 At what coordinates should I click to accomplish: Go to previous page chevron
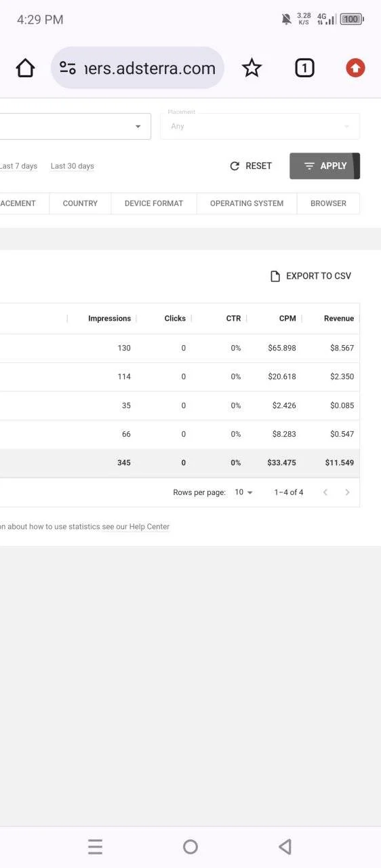pos(325,492)
